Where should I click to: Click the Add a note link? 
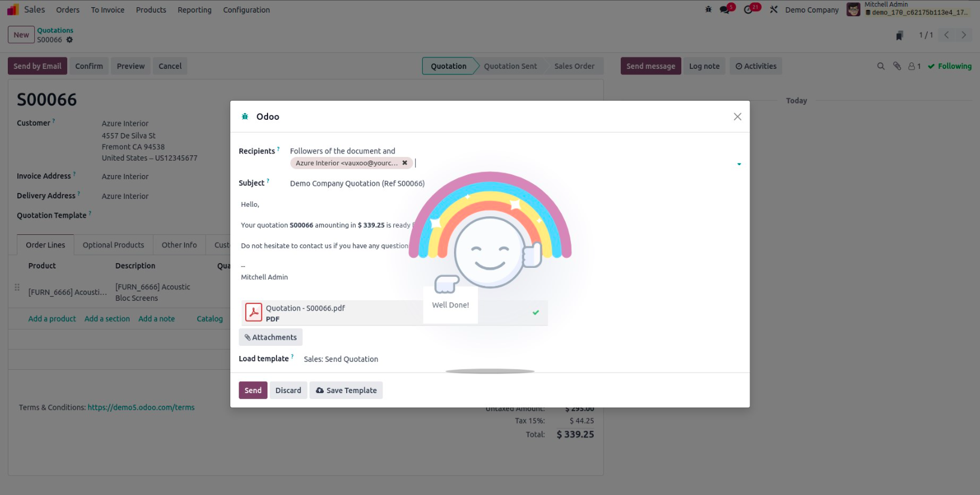(x=157, y=319)
